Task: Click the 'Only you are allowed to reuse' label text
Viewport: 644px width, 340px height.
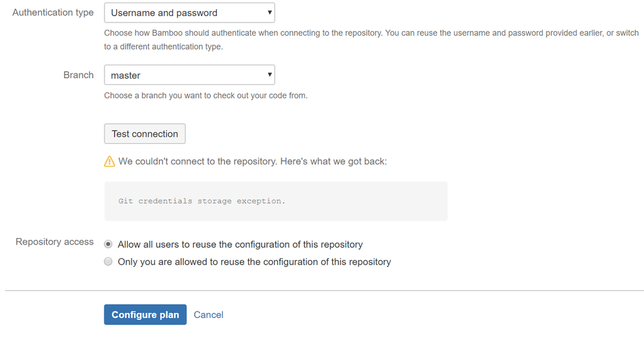Action: 254,262
